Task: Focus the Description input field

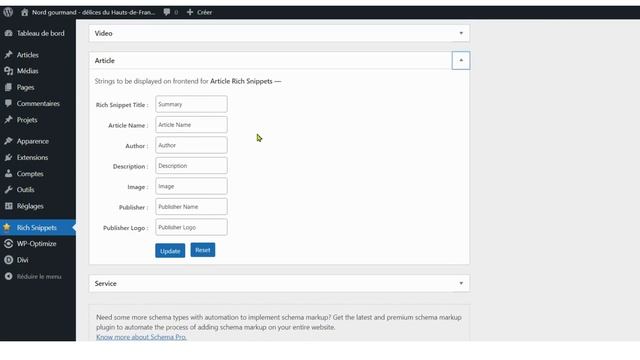Action: [191, 166]
